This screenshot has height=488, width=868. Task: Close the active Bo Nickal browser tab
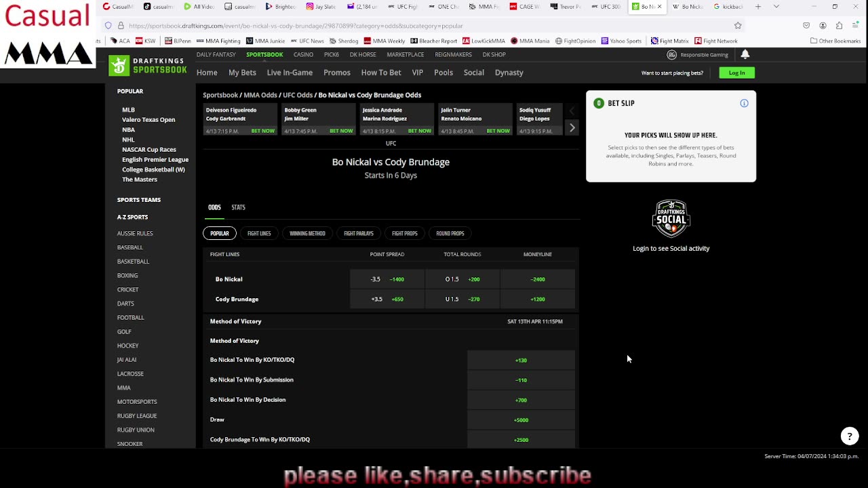click(659, 7)
